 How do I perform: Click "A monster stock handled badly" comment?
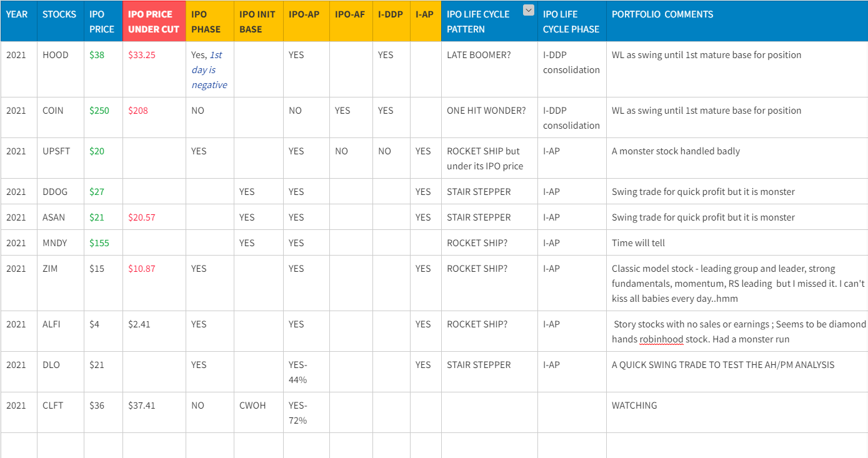[x=676, y=151]
